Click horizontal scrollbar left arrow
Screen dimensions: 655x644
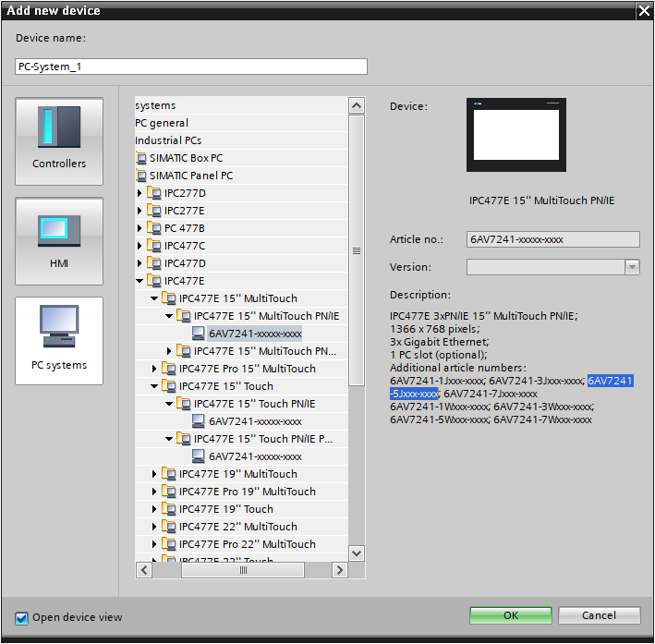[144, 570]
